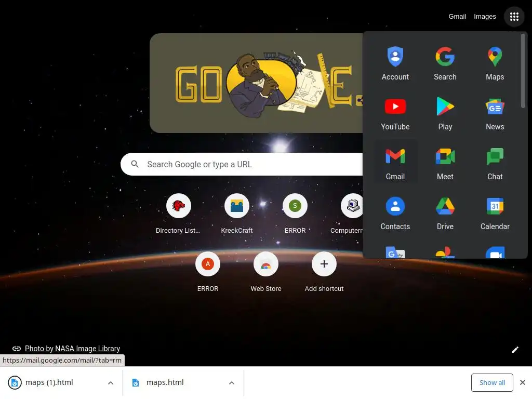Open Google Play from the apps panel

click(x=445, y=113)
